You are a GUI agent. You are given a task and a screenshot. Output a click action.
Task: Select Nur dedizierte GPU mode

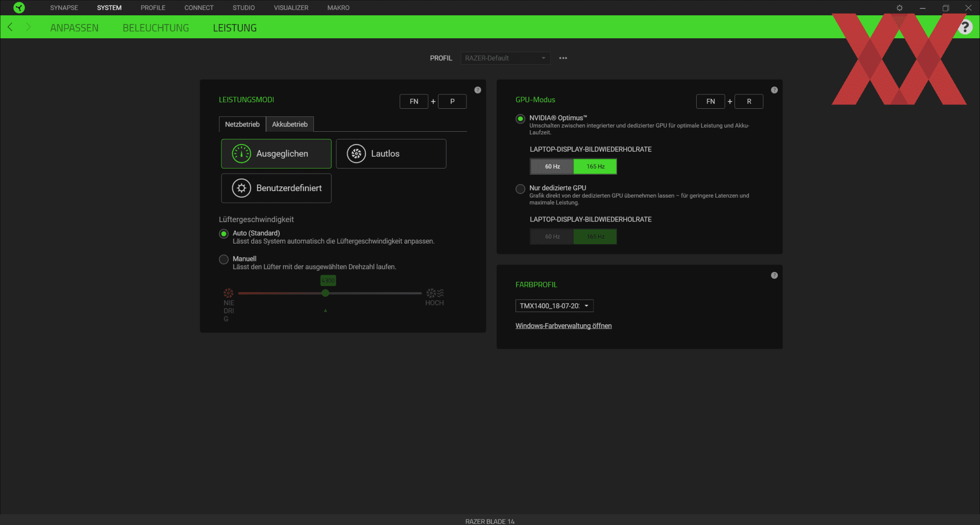[520, 189]
